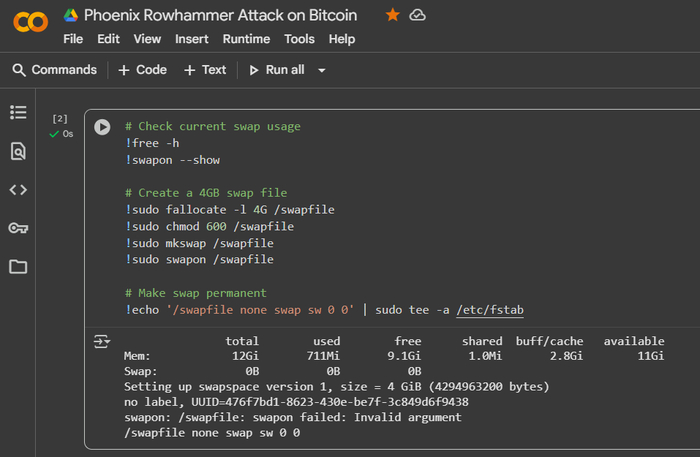Open the Tools menu

tap(299, 39)
